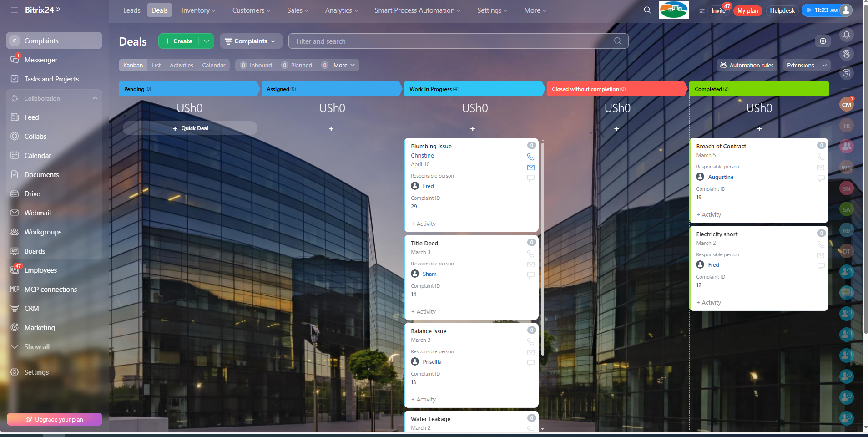Toggle the Inbound counter filter
The width and height of the screenshot is (868, 437).
click(x=256, y=66)
